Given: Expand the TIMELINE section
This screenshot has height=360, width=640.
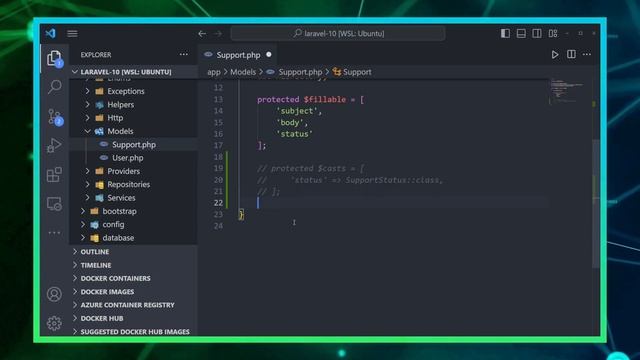Looking at the screenshot, I should [x=133, y=265].
